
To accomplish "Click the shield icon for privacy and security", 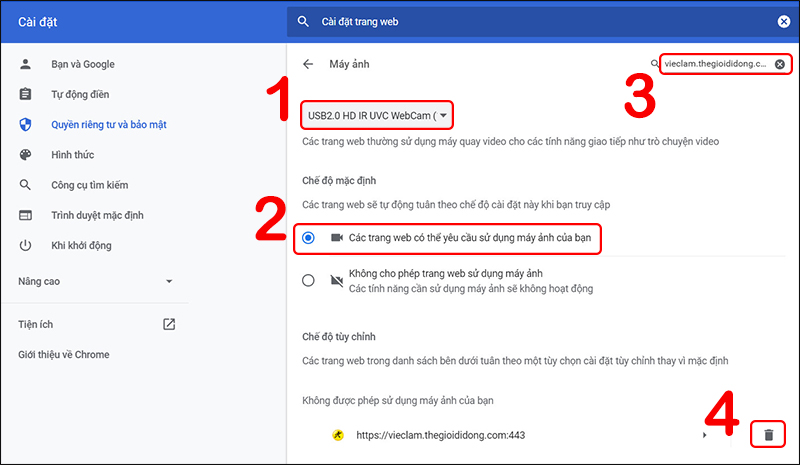I will click(x=25, y=124).
